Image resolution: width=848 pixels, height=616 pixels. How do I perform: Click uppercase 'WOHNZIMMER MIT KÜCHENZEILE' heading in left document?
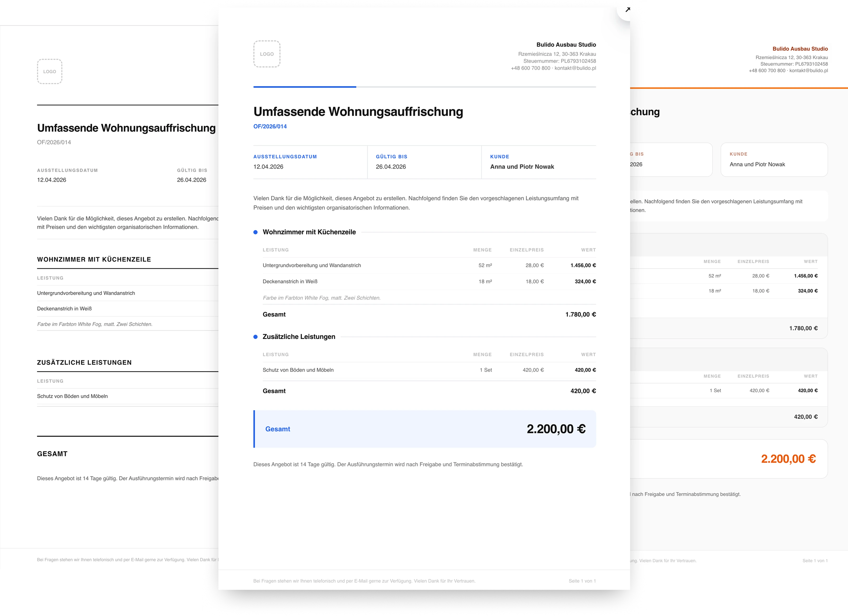click(x=94, y=260)
